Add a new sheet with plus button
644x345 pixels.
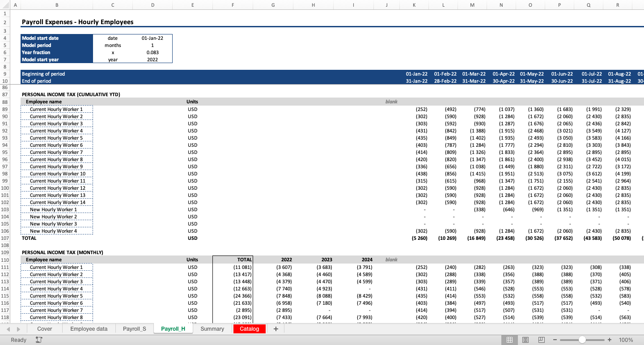(x=276, y=329)
